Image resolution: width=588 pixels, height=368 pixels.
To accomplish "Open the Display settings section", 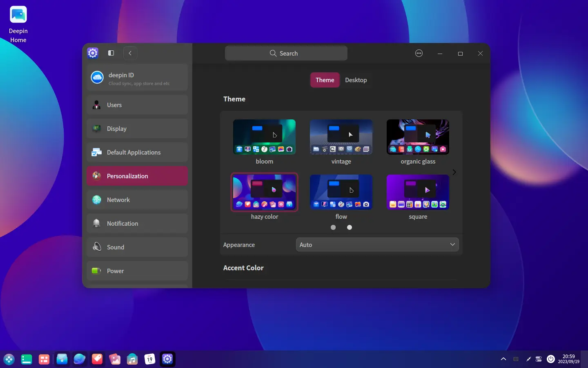I will pyautogui.click(x=137, y=129).
